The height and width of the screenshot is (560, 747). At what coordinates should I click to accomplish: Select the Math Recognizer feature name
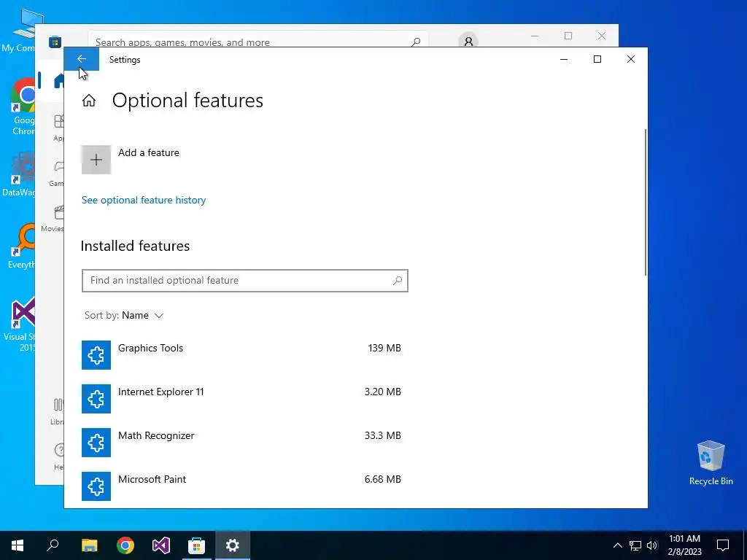(156, 436)
